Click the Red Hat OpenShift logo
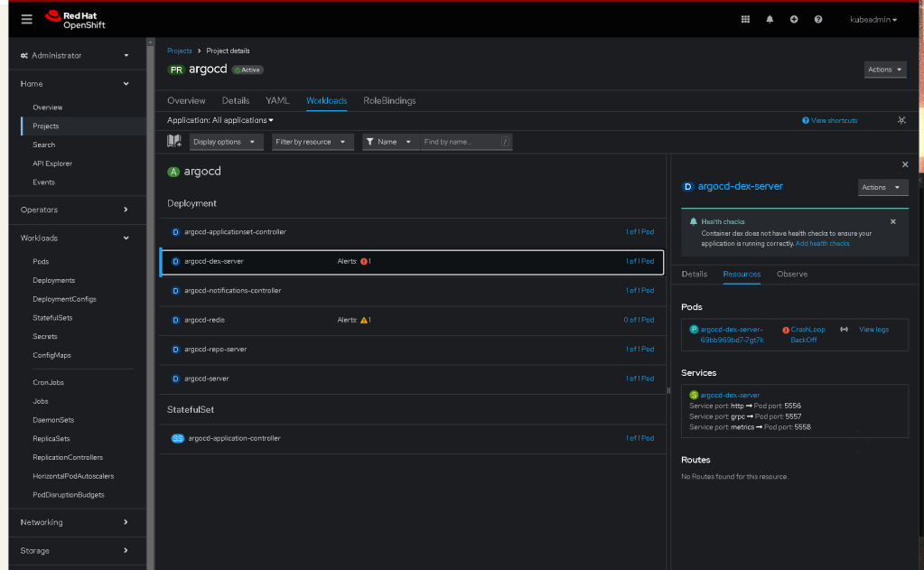 [76, 20]
